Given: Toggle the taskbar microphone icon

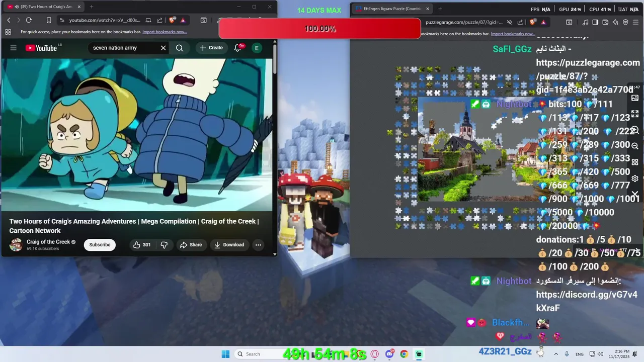Looking at the screenshot, I should coord(567,354).
